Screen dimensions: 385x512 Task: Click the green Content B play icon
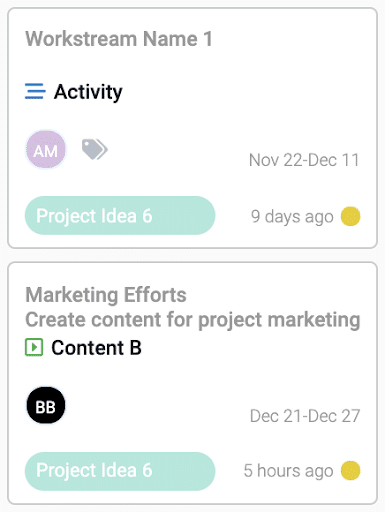[x=34, y=347]
